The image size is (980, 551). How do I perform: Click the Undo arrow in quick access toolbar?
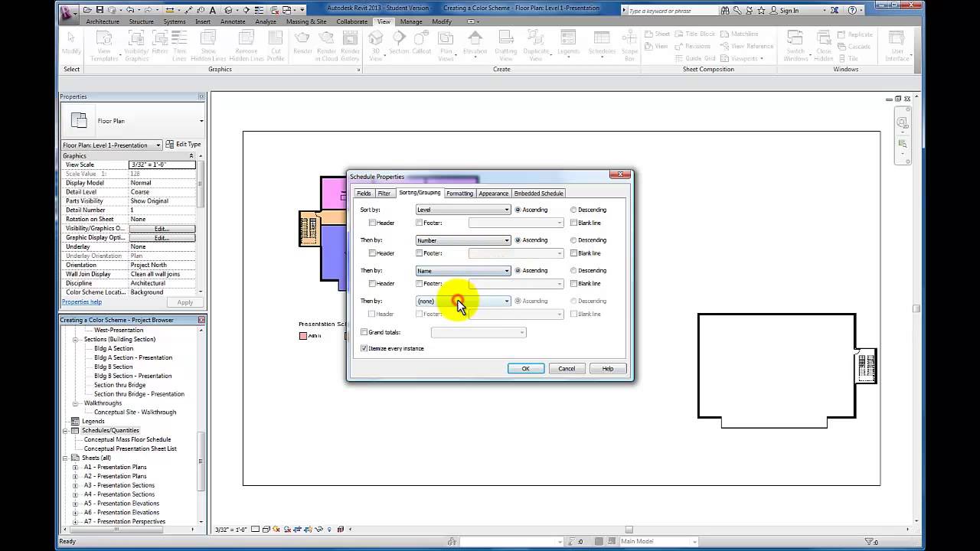pos(129,10)
